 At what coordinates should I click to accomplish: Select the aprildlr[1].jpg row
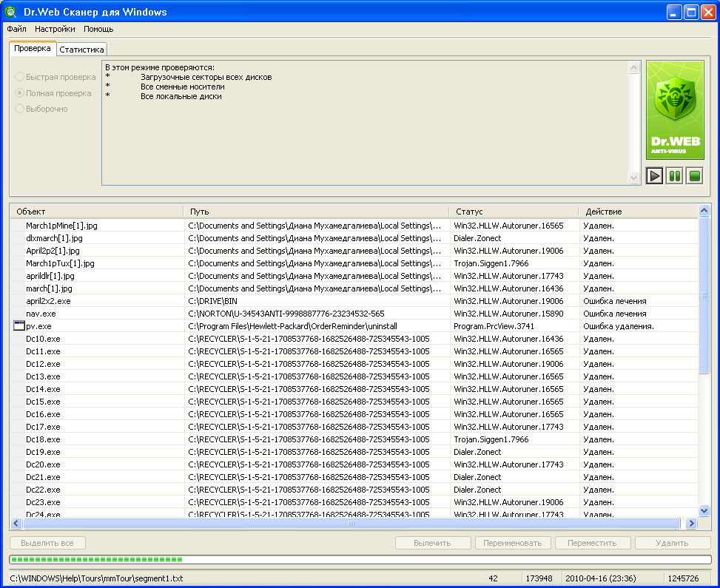pyautogui.click(x=354, y=276)
